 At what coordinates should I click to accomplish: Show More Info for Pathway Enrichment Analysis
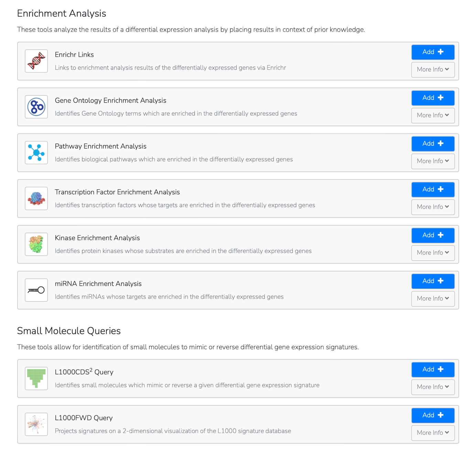[x=433, y=161]
